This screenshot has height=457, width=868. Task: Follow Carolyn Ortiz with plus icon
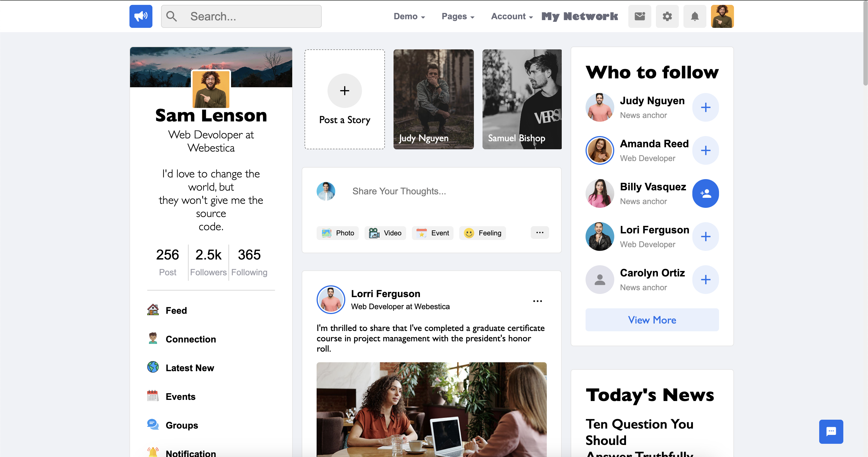pos(706,279)
